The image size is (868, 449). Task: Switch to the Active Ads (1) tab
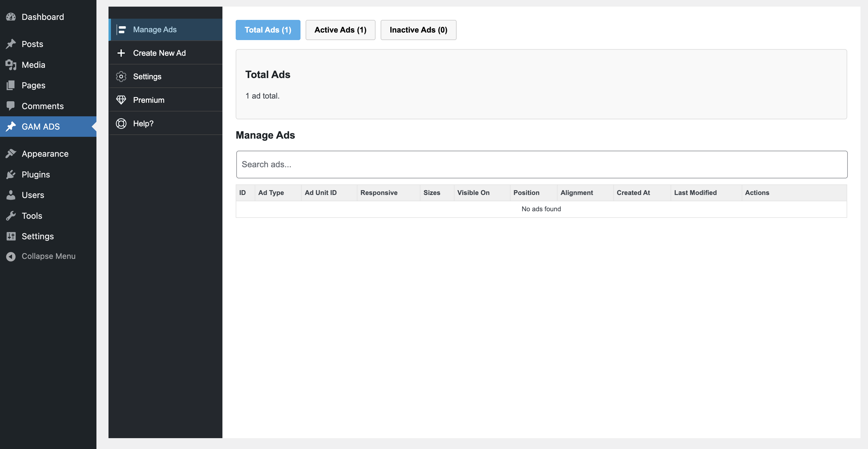pos(340,30)
